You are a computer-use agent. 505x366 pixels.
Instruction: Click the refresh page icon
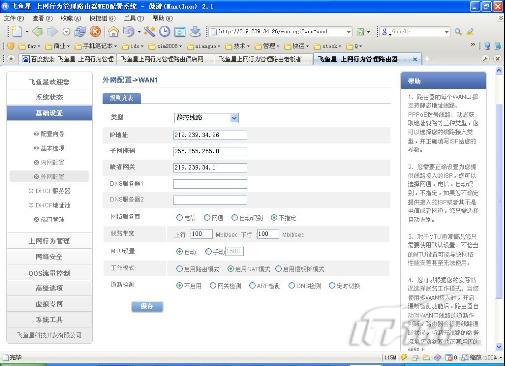pyautogui.click(x=80, y=32)
